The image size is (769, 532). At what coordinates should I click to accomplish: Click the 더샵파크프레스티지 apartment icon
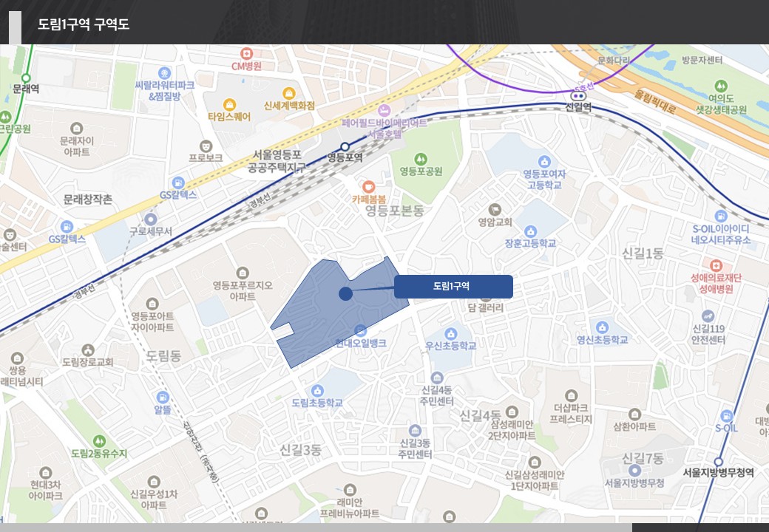click(571, 395)
